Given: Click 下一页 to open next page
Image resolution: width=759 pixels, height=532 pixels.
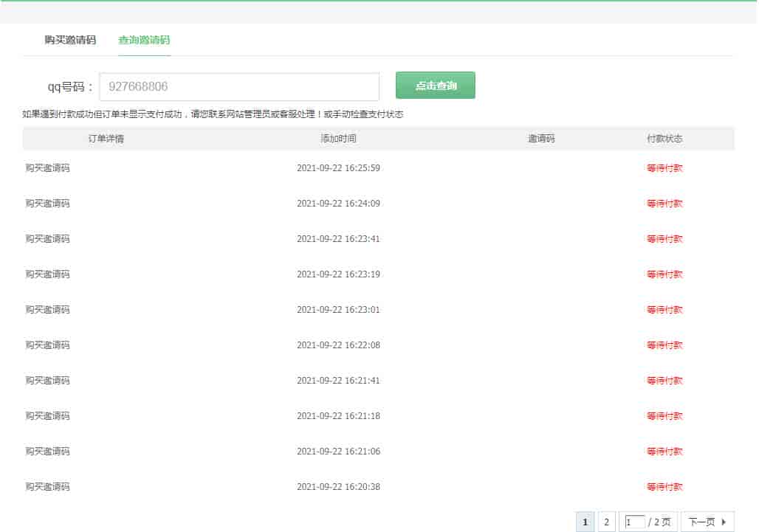Looking at the screenshot, I should [707, 522].
